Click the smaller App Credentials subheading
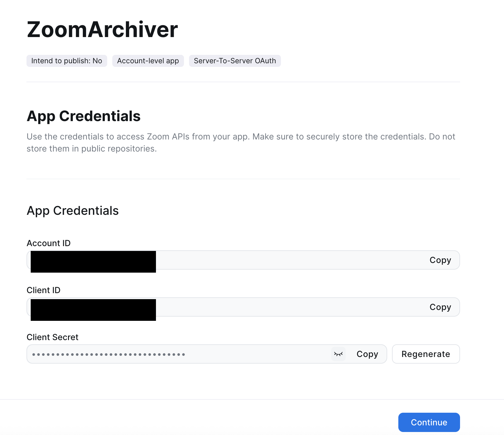Screen dimensions: 504x435 [x=73, y=211]
